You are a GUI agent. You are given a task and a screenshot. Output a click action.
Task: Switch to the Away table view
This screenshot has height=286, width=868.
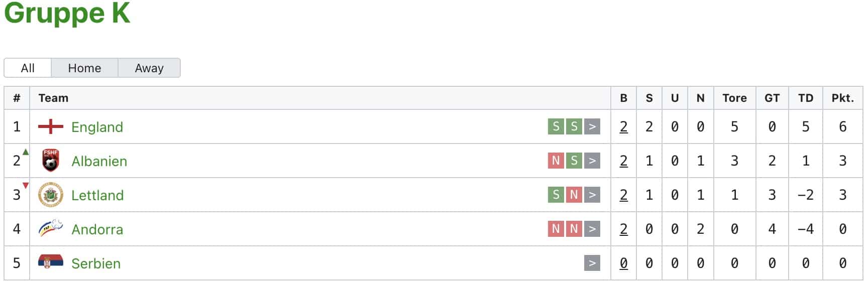tap(149, 68)
